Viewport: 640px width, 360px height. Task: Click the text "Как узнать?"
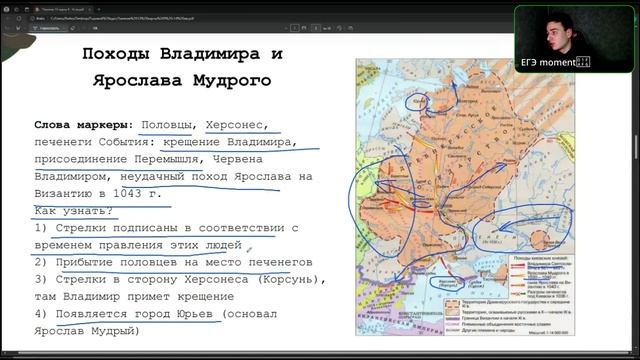point(73,211)
